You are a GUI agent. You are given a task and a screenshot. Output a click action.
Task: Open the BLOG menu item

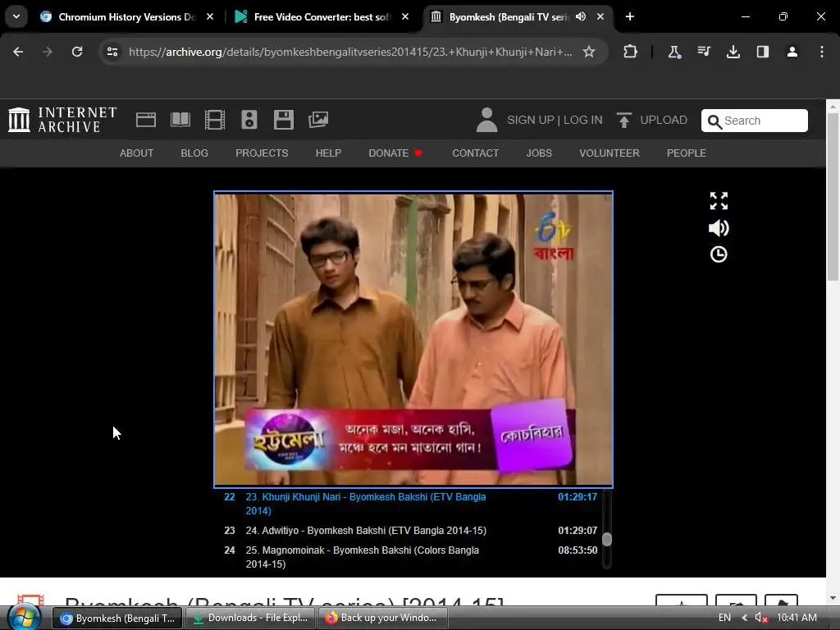[x=194, y=153]
